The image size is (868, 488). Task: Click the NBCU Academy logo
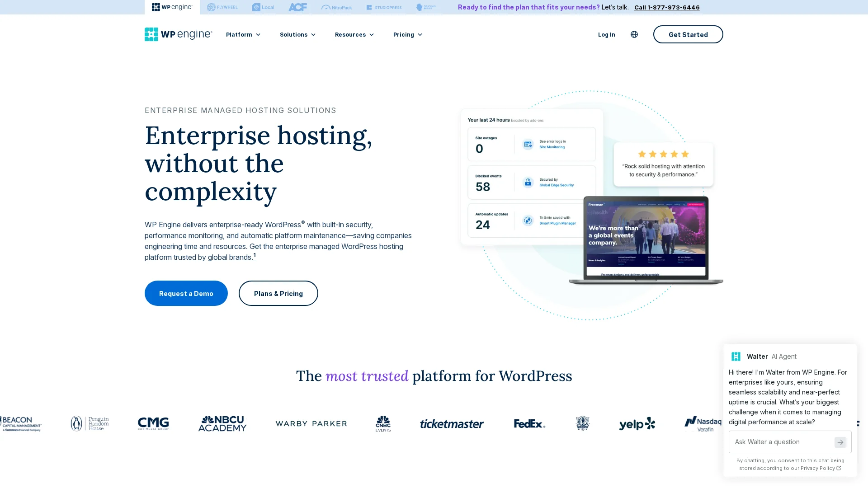[x=222, y=423]
